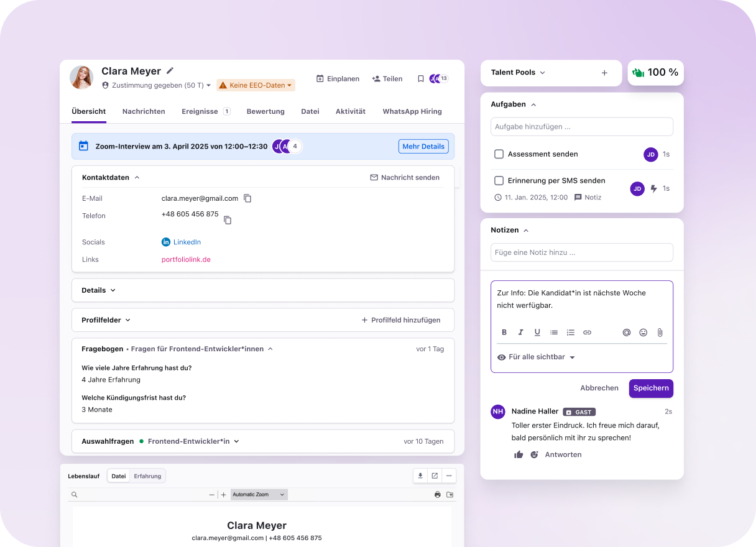Open the portfoliolink.de link
Viewport: 756px width, 547px height.
tap(186, 260)
